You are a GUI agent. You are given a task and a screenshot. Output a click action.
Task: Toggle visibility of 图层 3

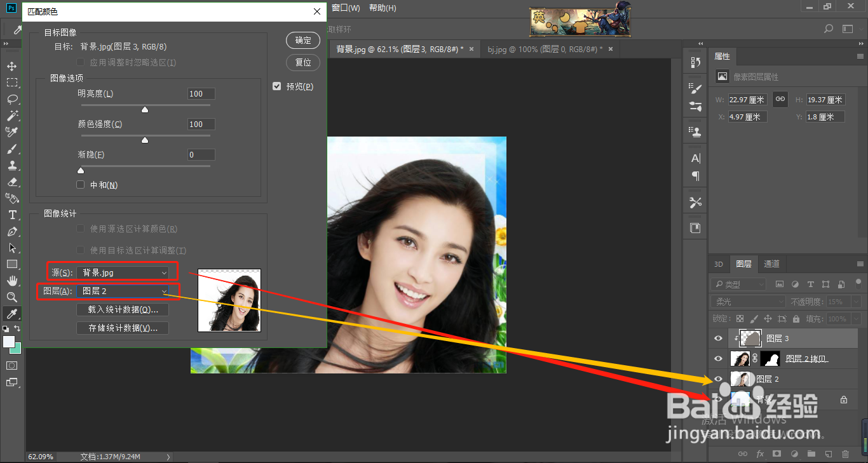point(718,339)
